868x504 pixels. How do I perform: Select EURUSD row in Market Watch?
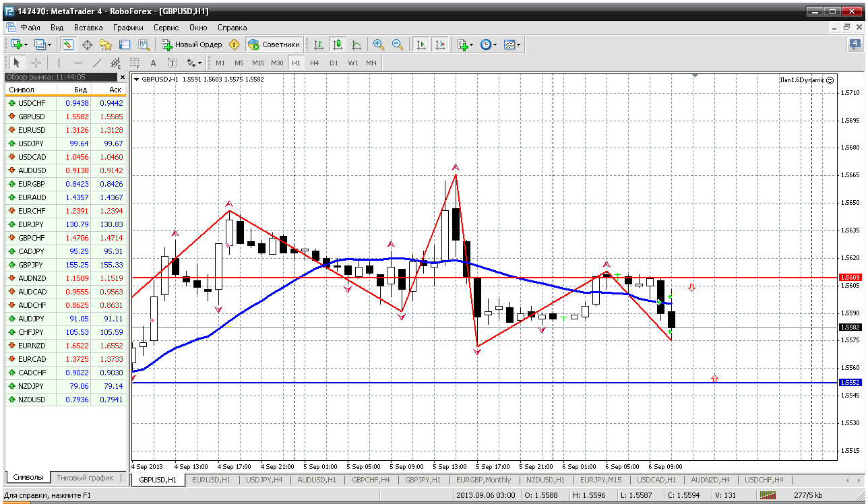point(65,130)
